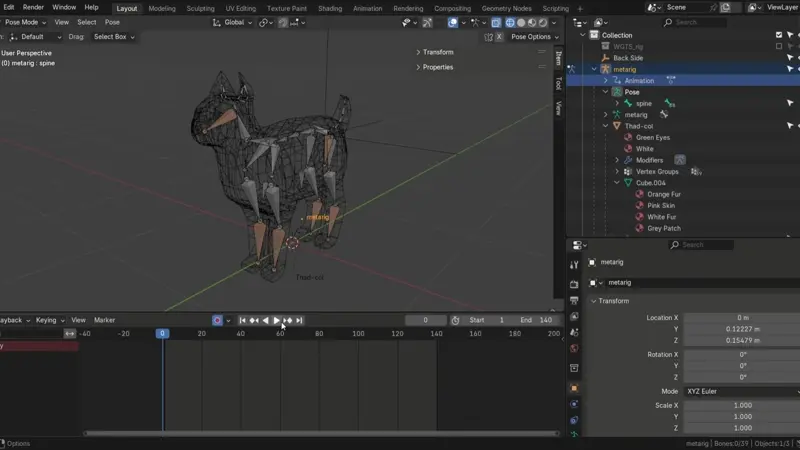800x450 pixels.
Task: Toggle X-axis mirror in pose options
Action: (499, 37)
